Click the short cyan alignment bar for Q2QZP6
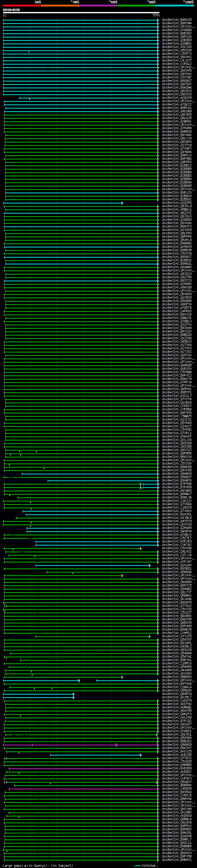The height and width of the screenshot is (868, 197). pyautogui.click(x=63, y=203)
